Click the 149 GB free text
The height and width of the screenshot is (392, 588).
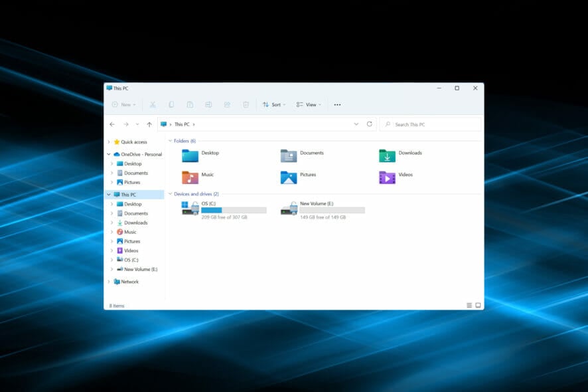click(x=323, y=217)
